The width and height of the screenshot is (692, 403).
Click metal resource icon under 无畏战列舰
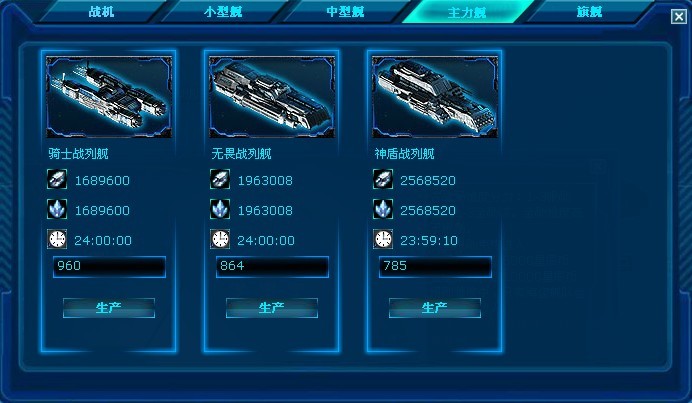(x=220, y=179)
